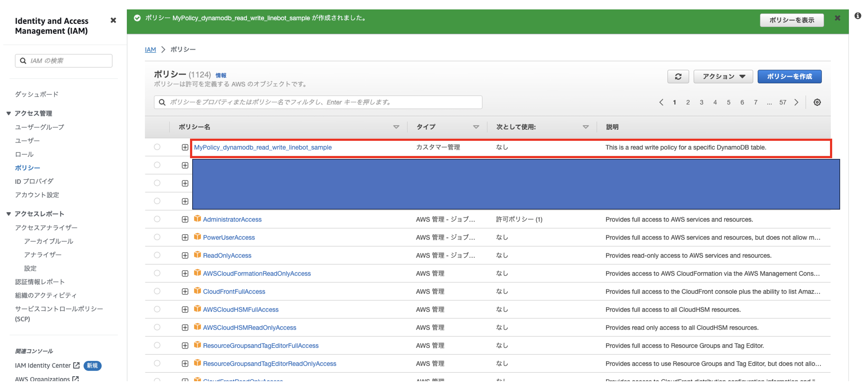This screenshot has width=868, height=383.
Task: Open アクセスアナライザー in the sidebar
Action: (46, 227)
